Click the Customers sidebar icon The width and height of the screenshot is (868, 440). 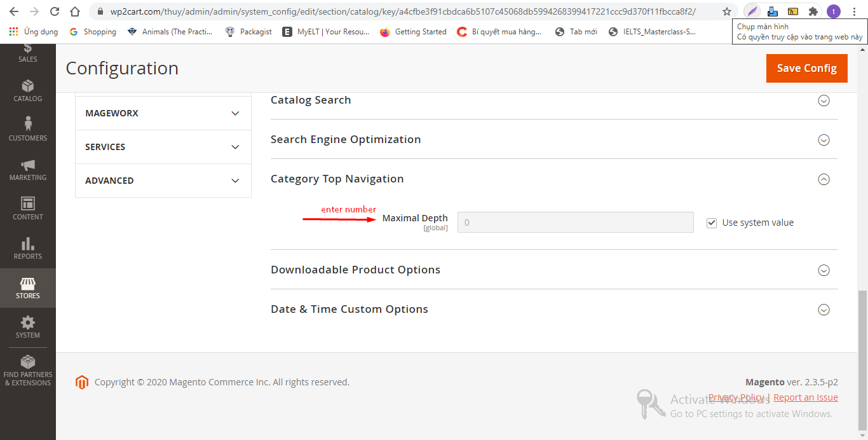click(x=27, y=125)
